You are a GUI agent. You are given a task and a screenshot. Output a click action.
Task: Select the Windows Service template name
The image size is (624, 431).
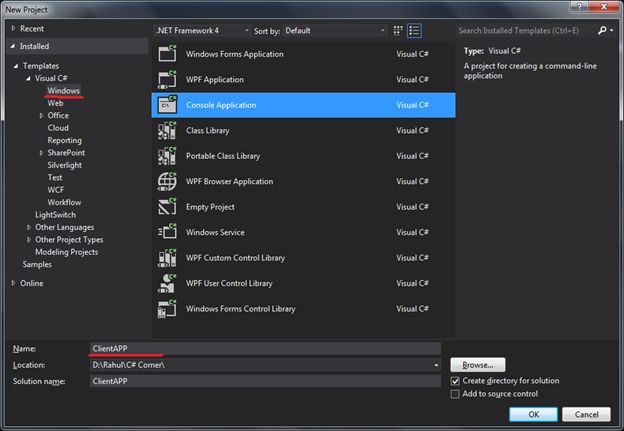tap(215, 232)
